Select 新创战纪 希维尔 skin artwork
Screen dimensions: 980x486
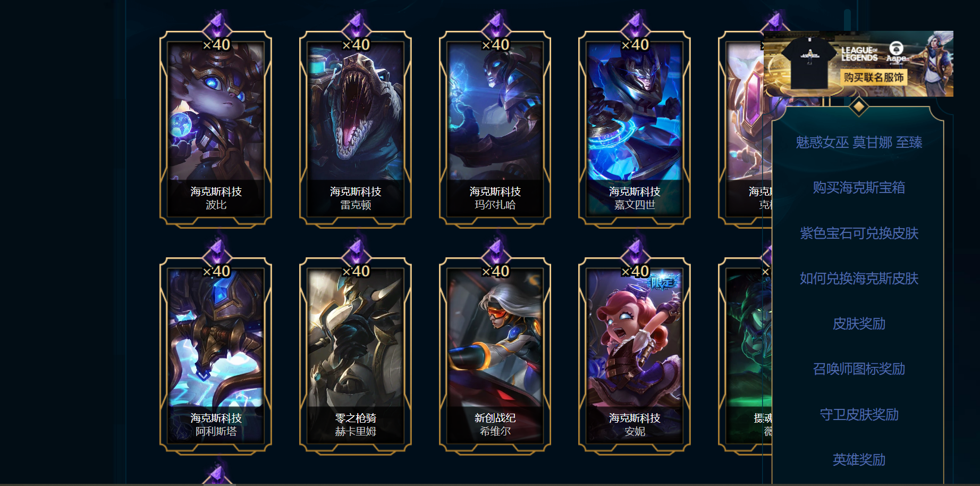(x=495, y=338)
